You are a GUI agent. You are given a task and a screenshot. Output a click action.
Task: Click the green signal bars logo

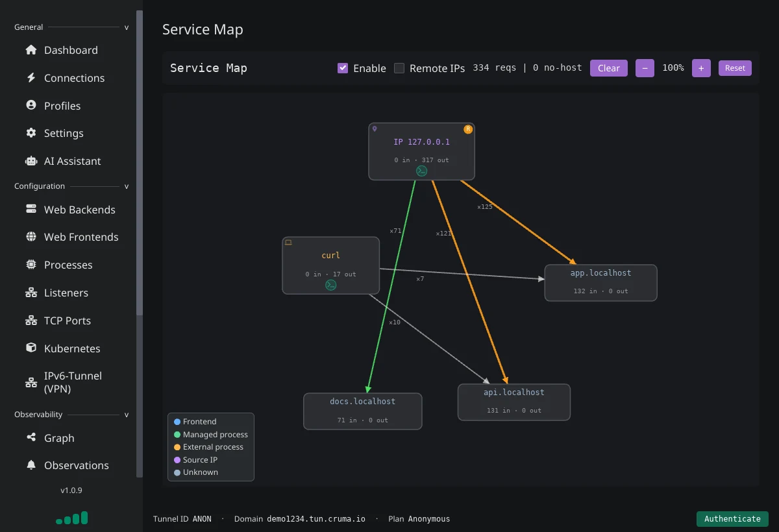click(x=72, y=518)
